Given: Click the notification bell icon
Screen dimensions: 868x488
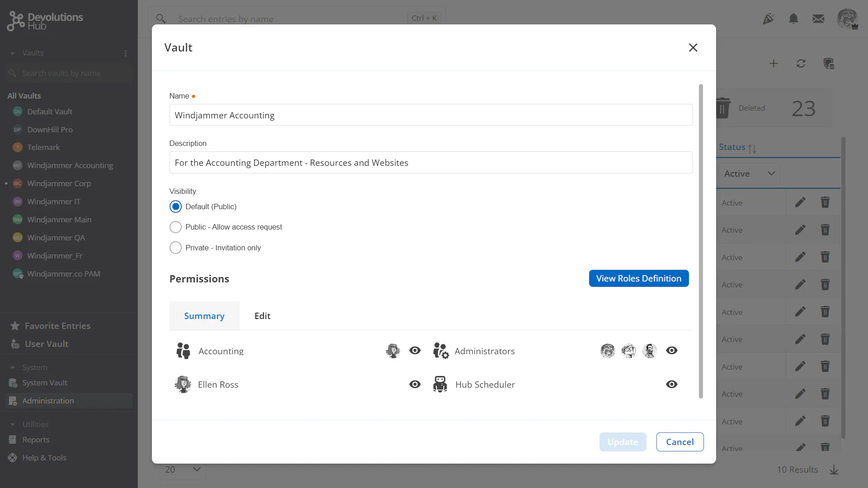Looking at the screenshot, I should [793, 19].
